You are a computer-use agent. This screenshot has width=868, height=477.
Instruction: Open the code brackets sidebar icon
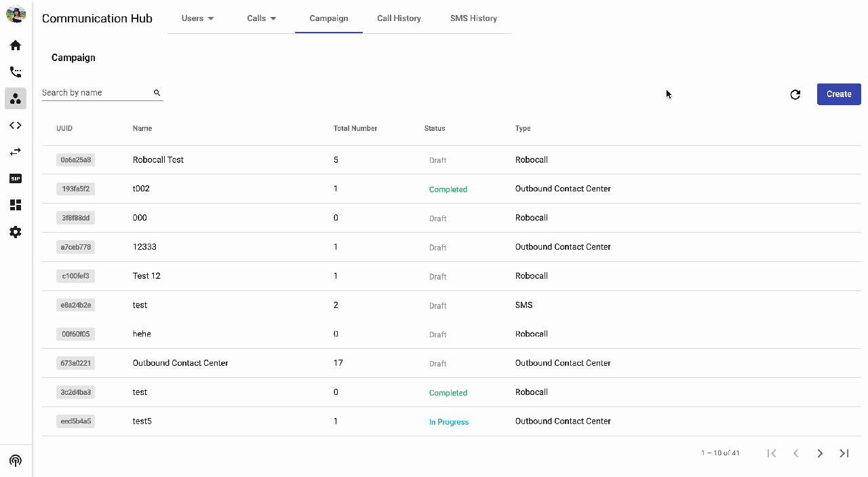pyautogui.click(x=16, y=126)
